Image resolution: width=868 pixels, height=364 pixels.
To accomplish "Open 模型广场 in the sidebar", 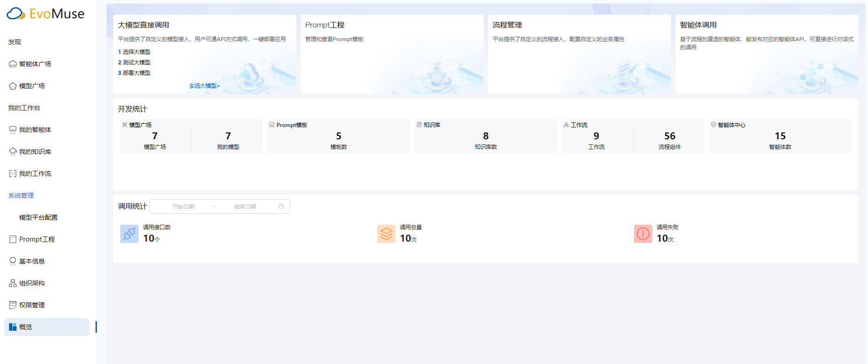I will click(x=47, y=86).
